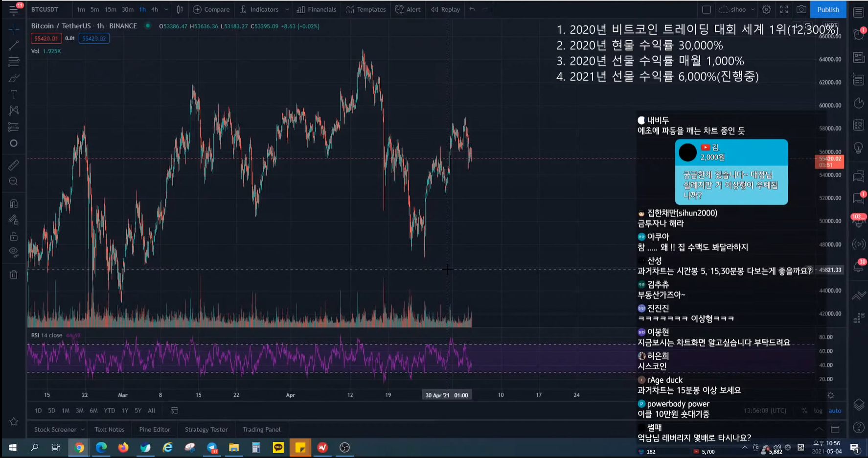Start bar Replay mode

point(445,9)
